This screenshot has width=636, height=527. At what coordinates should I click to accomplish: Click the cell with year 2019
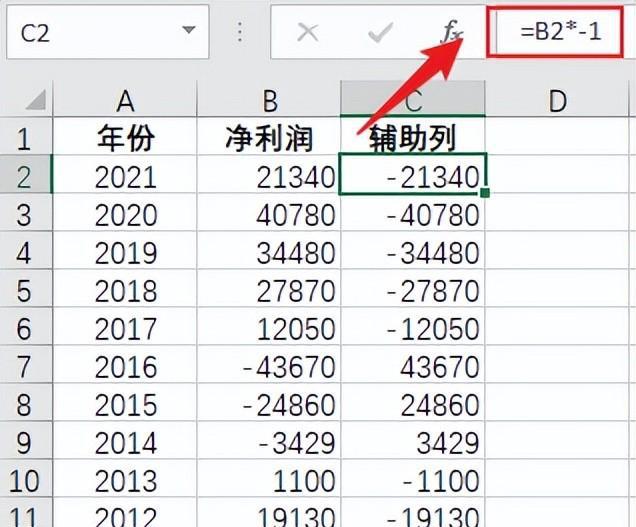point(125,250)
